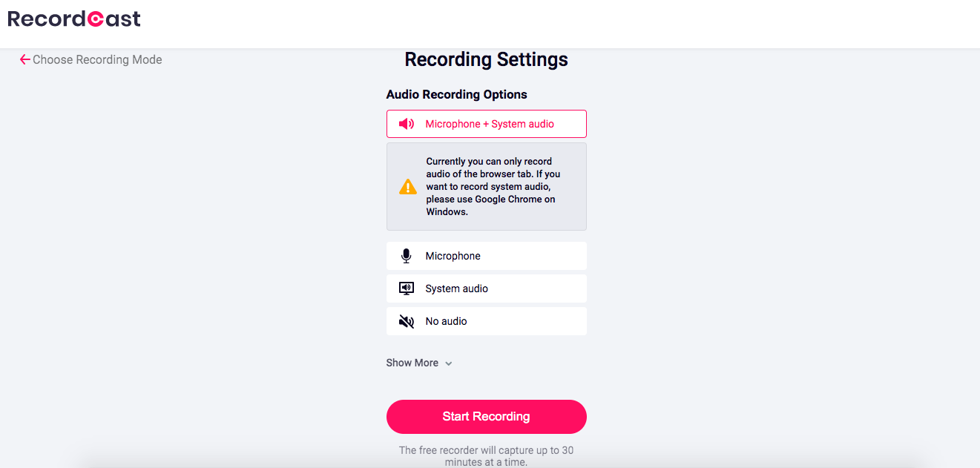Click the red record dot in logo
Image resolution: width=980 pixels, height=468 pixels.
click(95, 19)
